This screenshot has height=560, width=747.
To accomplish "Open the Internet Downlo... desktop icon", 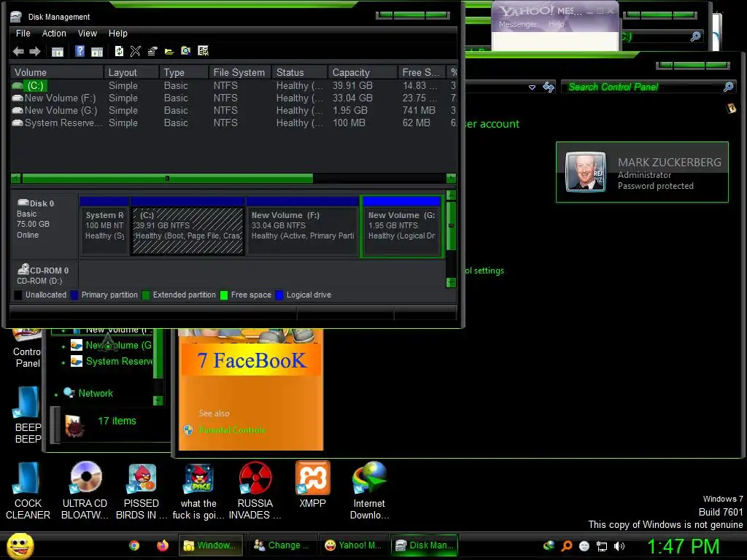I will [369, 491].
